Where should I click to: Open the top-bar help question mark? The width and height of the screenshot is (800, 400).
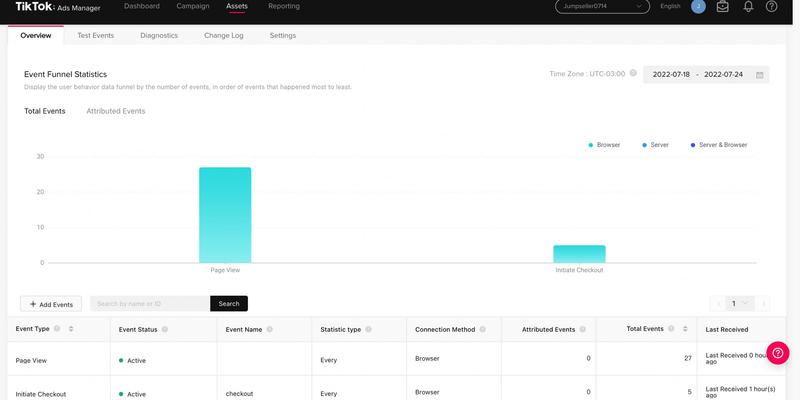point(771,7)
